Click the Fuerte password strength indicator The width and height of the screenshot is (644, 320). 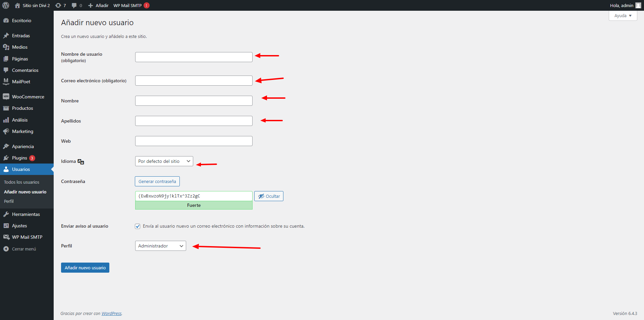coord(194,205)
